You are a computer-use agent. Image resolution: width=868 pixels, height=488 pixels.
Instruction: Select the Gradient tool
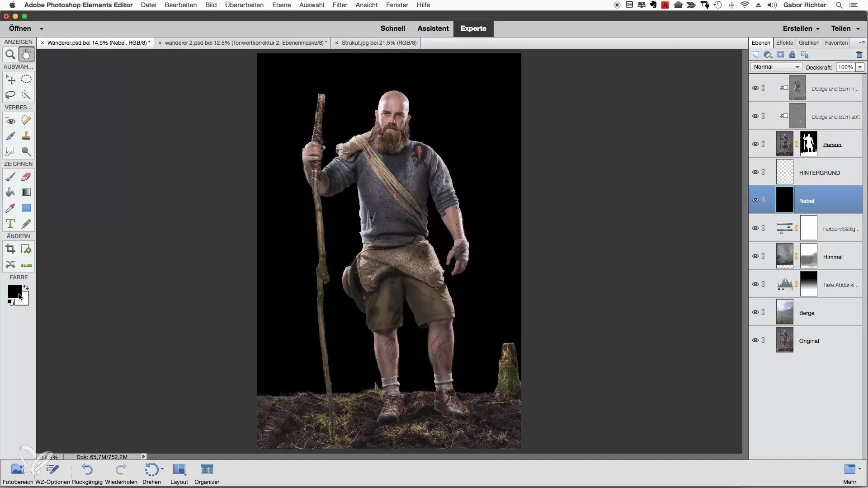[26, 192]
